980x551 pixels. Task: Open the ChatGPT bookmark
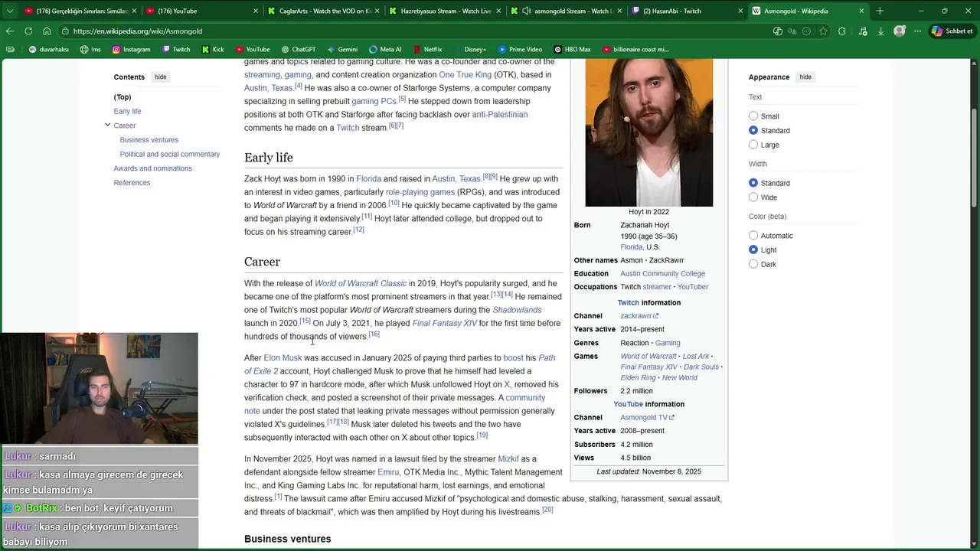tap(298, 50)
